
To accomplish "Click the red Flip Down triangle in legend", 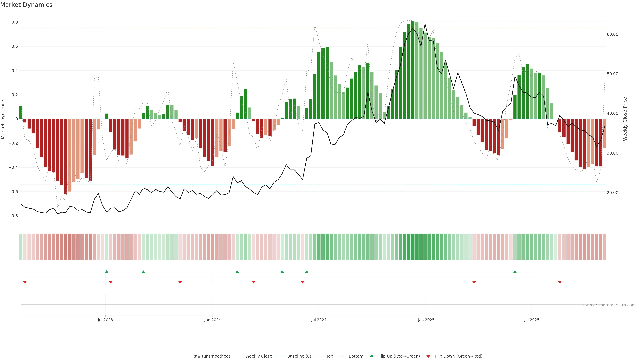I will pos(428,356).
